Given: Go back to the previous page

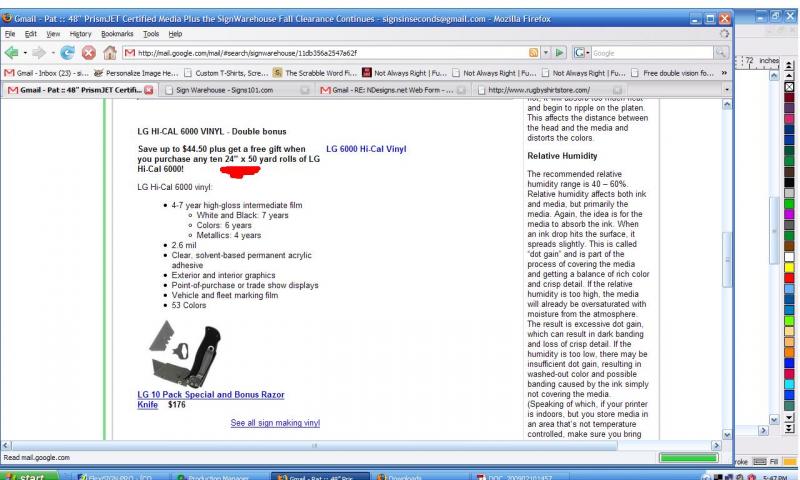Looking at the screenshot, I should [11, 53].
